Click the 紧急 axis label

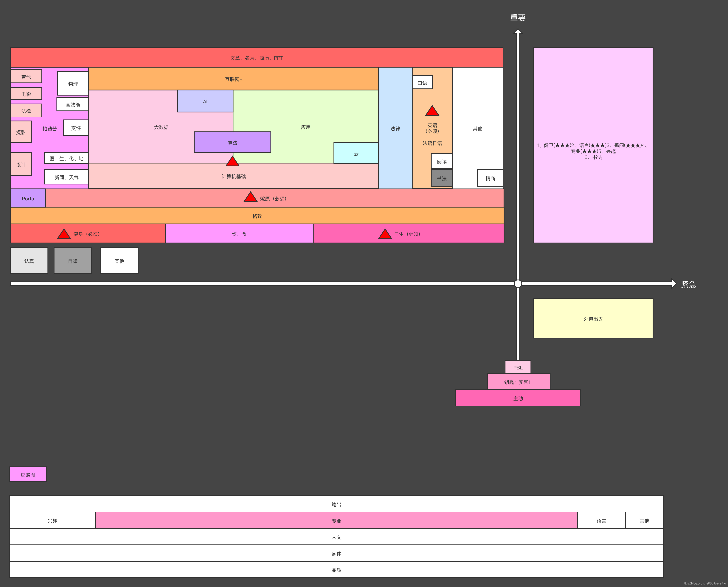click(689, 284)
